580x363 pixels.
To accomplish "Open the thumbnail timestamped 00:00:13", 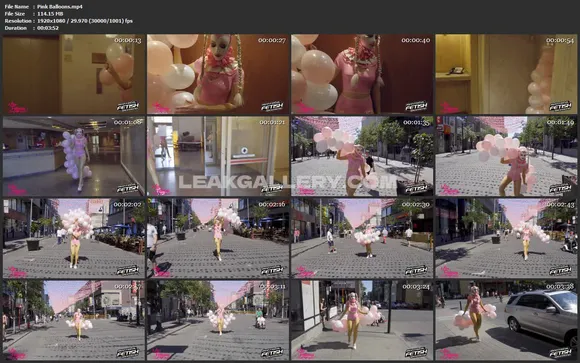I will click(x=74, y=74).
